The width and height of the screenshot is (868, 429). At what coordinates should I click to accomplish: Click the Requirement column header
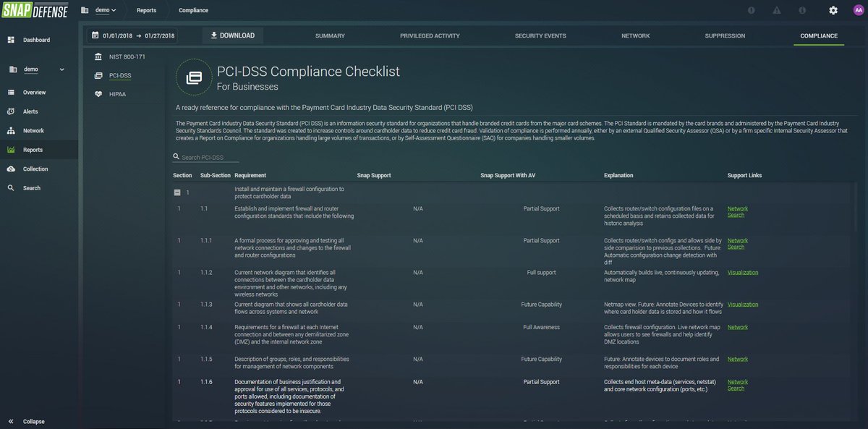coord(250,175)
